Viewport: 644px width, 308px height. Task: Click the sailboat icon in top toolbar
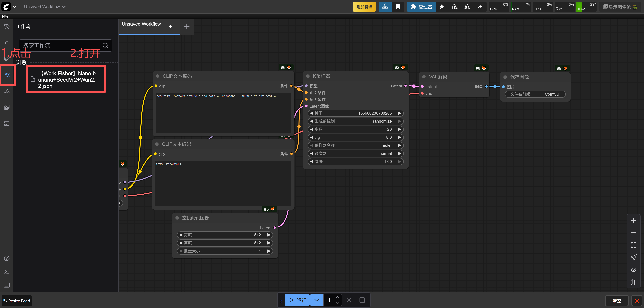pyautogui.click(x=385, y=7)
